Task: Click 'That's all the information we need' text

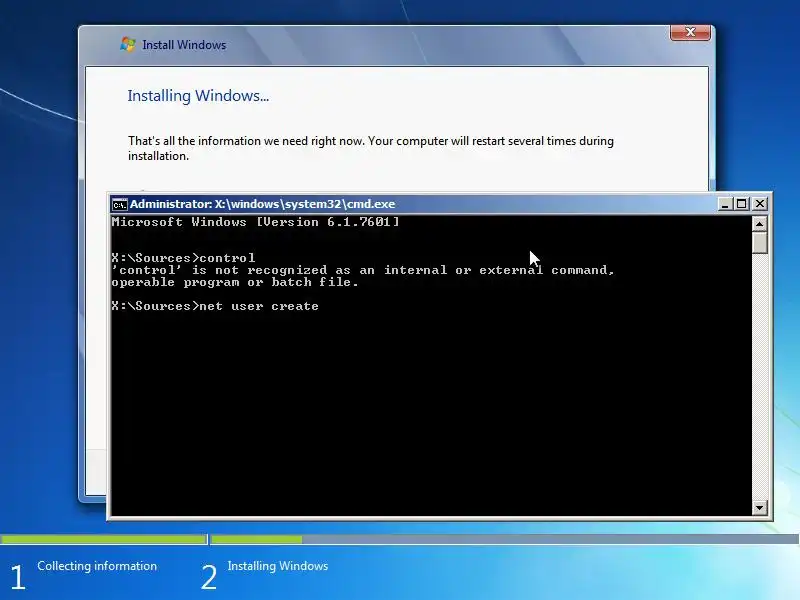Action: click(x=371, y=148)
